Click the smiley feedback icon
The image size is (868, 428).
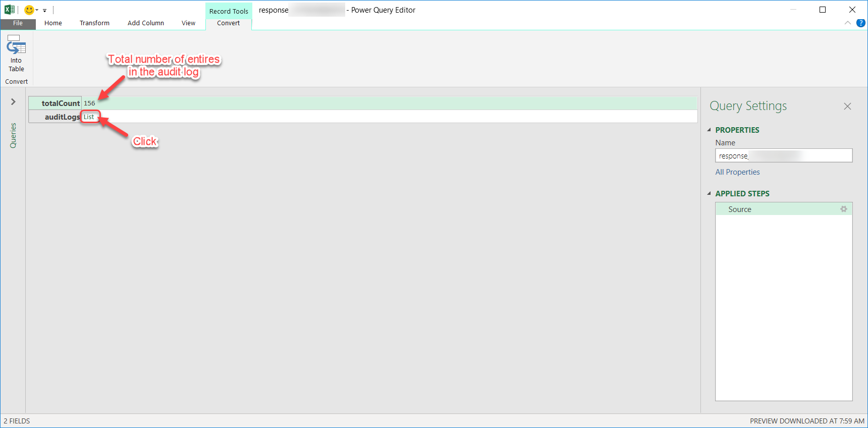click(29, 10)
